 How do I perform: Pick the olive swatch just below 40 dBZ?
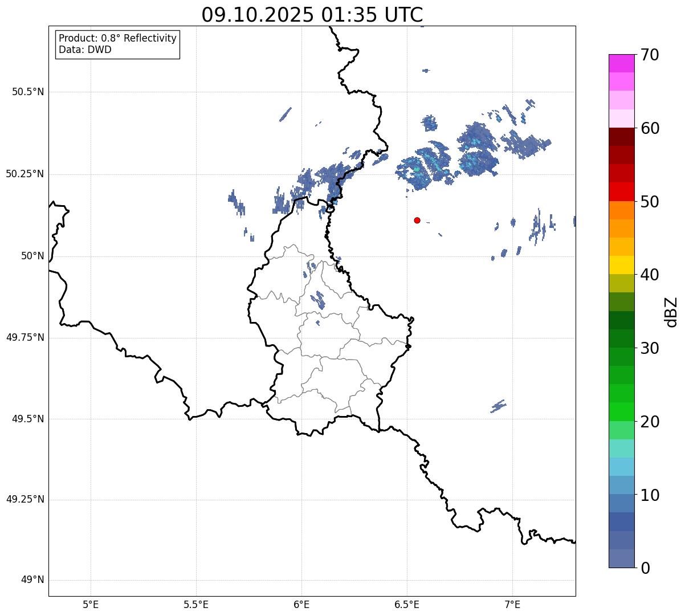(621, 284)
